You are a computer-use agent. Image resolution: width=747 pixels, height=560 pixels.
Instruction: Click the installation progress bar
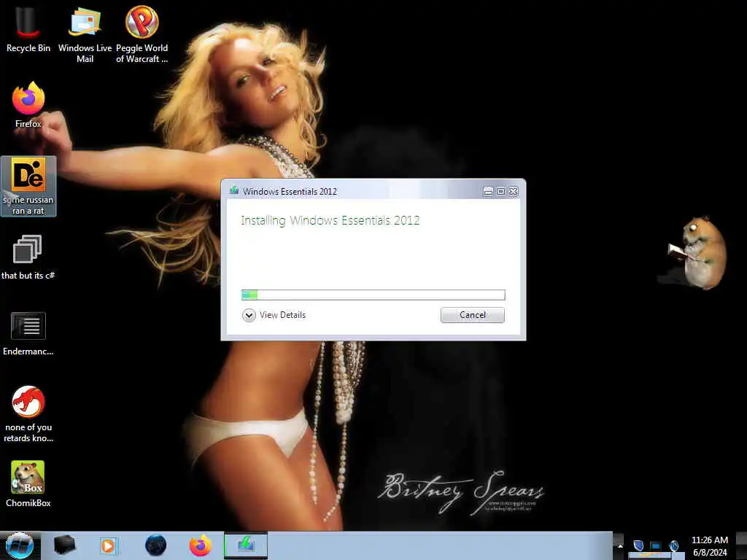pos(373,295)
